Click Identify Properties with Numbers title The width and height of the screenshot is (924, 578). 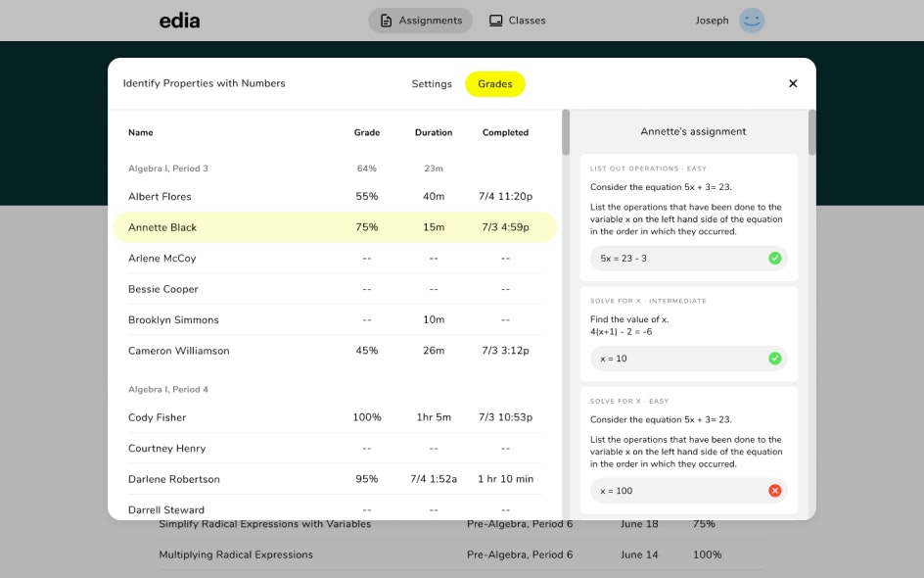click(204, 83)
